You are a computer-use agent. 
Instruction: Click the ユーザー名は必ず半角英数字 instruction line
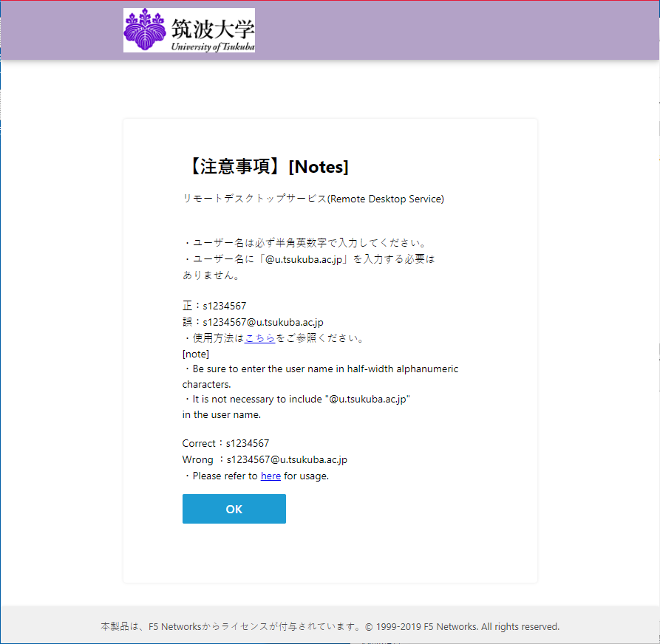pyautogui.click(x=305, y=243)
